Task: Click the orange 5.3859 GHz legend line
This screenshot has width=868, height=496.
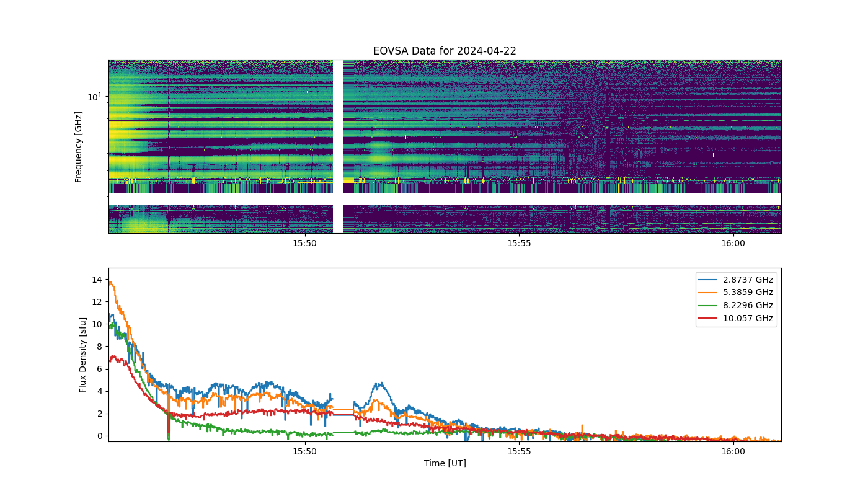Action: 710,293
